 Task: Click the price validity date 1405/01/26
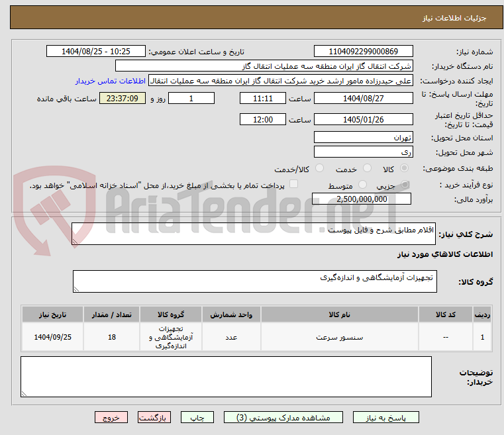click(x=363, y=120)
